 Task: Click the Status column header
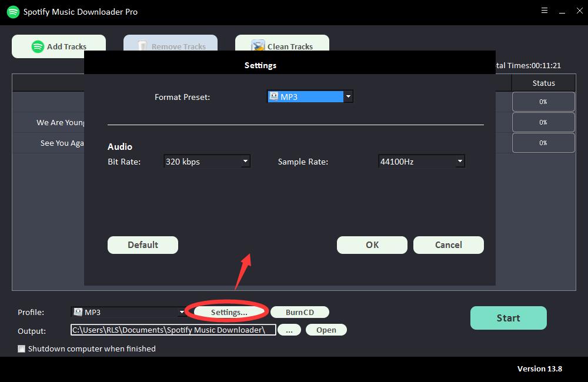(x=543, y=83)
